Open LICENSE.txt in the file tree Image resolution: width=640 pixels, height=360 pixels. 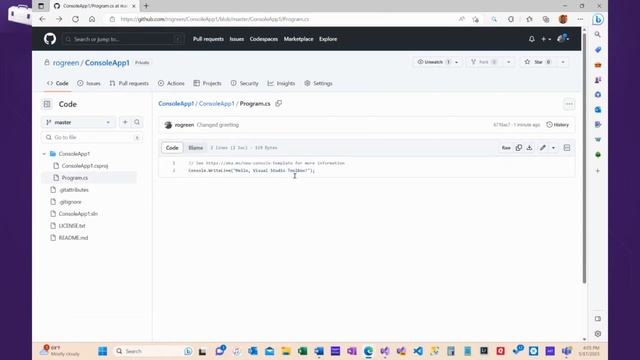coord(72,226)
